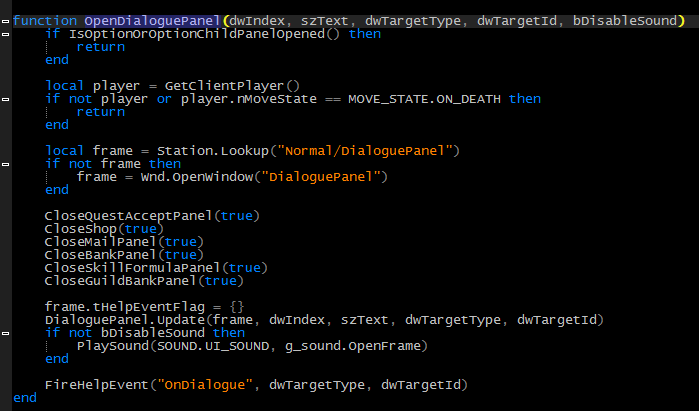The height and width of the screenshot is (411, 699).
Task: Collapse the IsOptionOrOptionChildPanelOpened if-block fold marker
Action: tap(5, 34)
